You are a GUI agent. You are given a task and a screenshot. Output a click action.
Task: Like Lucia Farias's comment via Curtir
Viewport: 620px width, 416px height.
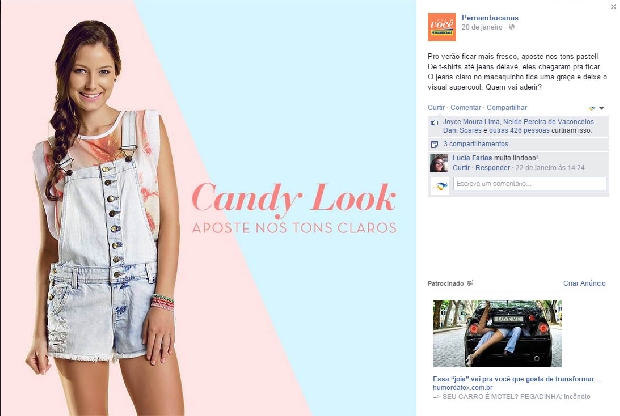point(461,168)
